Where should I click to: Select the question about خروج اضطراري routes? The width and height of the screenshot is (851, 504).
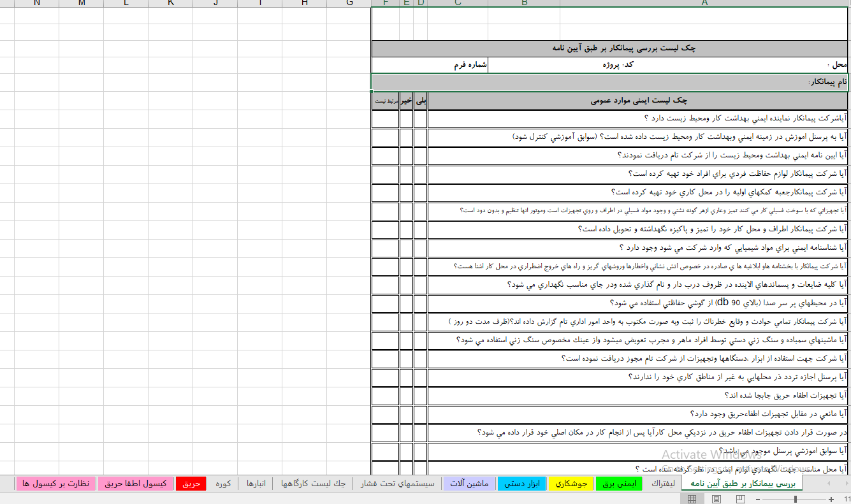coord(638,266)
